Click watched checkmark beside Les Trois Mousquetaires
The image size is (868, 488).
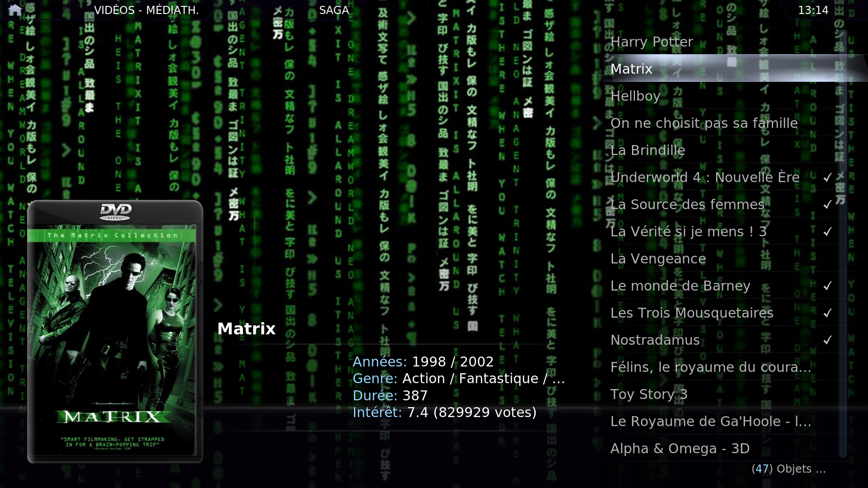pos(827,313)
